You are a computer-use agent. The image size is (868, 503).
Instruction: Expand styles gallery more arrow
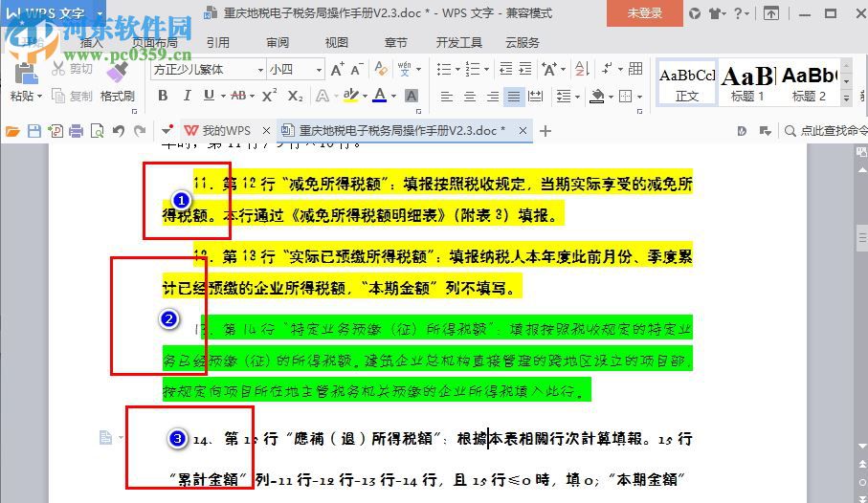coord(846,99)
